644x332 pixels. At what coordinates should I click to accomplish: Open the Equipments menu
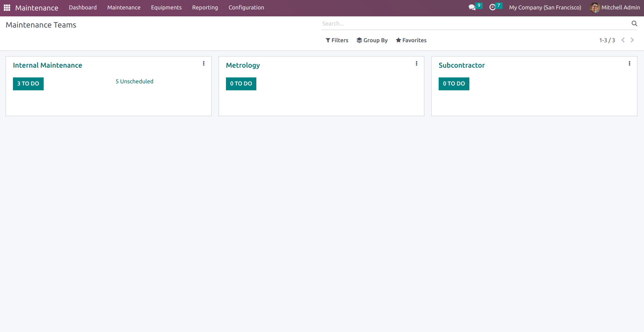pyautogui.click(x=166, y=7)
